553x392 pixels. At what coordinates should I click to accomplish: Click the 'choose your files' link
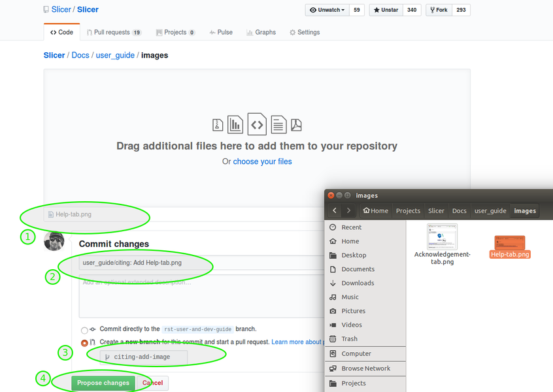click(262, 161)
